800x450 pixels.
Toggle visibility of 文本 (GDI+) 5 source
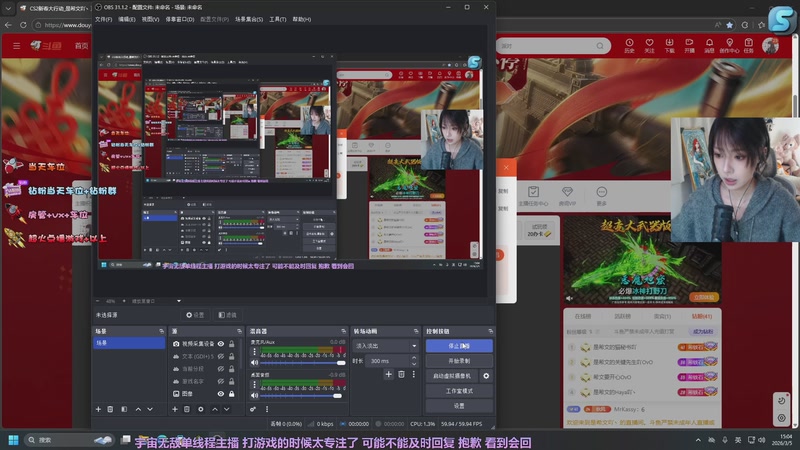(221, 356)
